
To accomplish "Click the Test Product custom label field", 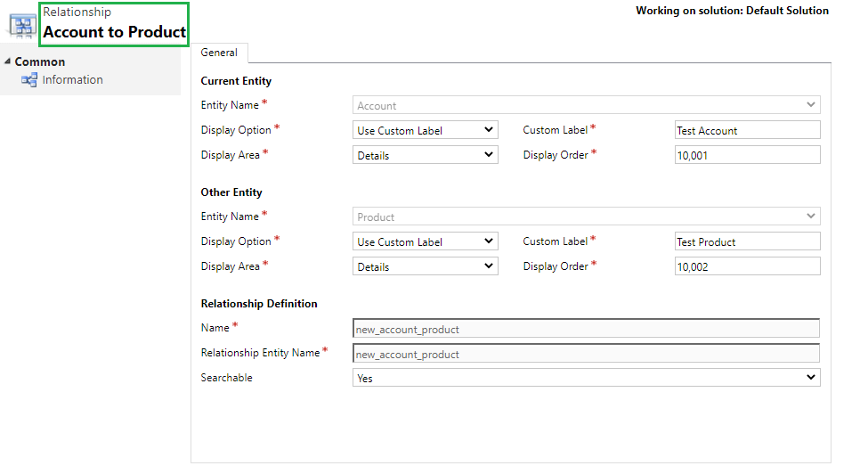I will pyautogui.click(x=747, y=241).
